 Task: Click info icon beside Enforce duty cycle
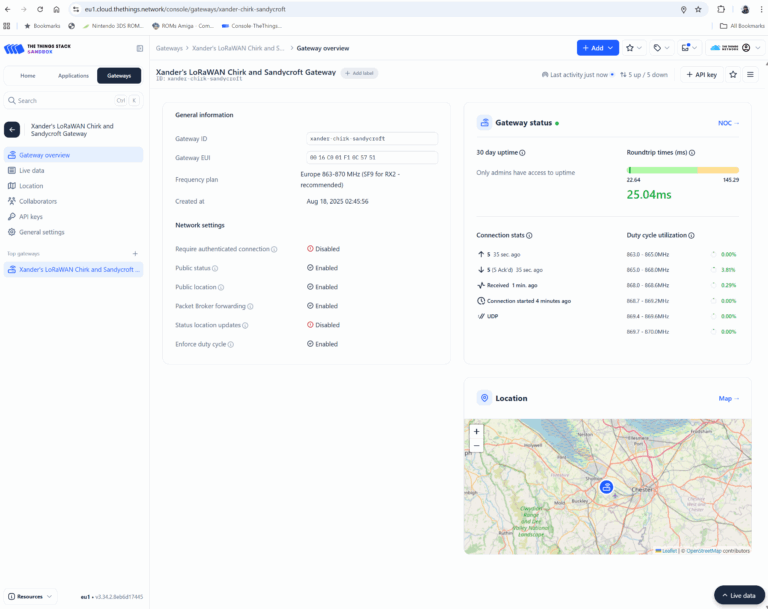point(231,344)
